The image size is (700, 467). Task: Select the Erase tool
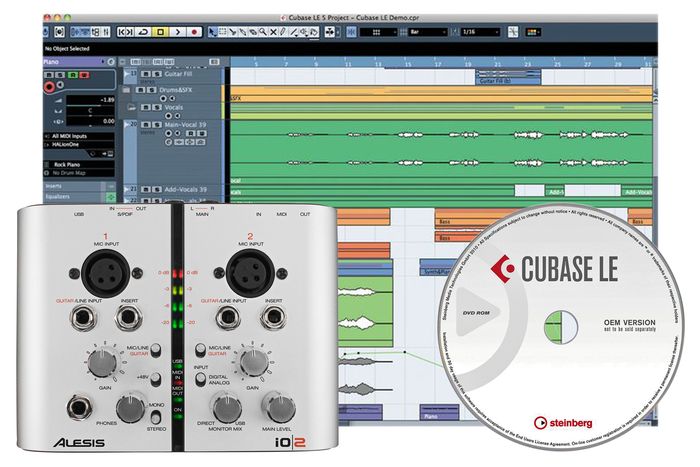pos(253,32)
